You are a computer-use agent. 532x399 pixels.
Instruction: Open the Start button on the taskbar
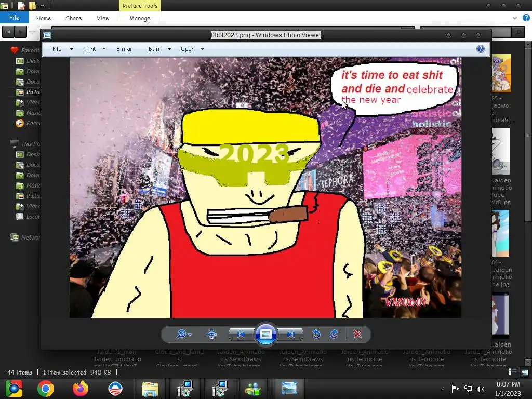click(x=14, y=389)
